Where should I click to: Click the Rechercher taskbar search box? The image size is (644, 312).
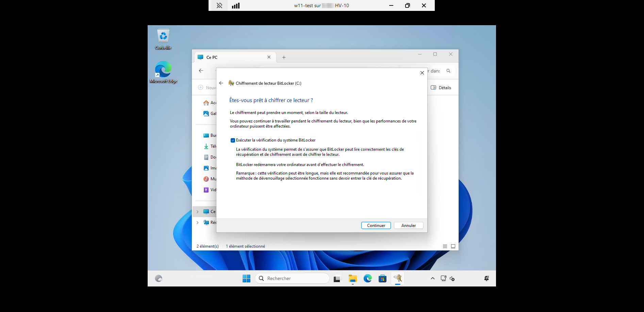[292, 278]
